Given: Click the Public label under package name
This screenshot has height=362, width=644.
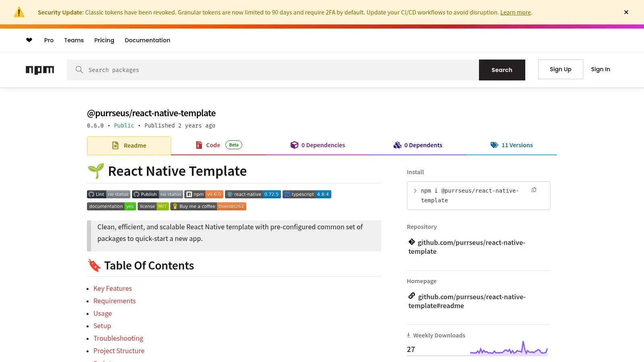Looking at the screenshot, I should pyautogui.click(x=124, y=125).
